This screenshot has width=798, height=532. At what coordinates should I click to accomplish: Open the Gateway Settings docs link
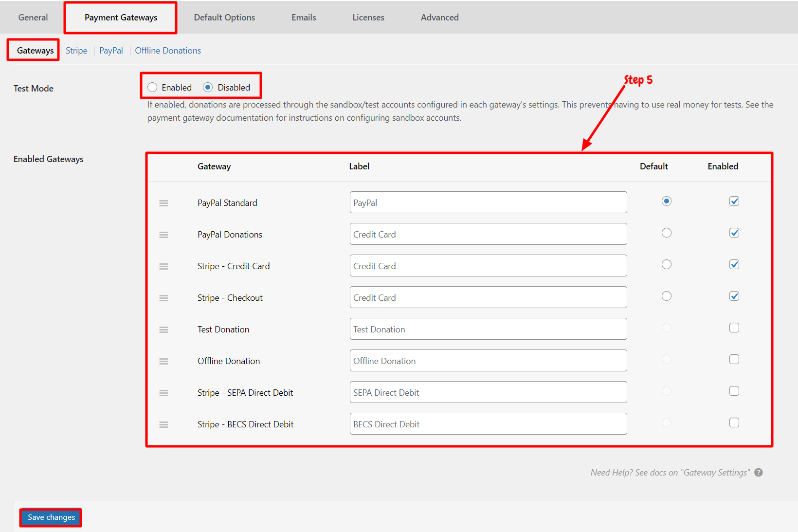(671, 473)
